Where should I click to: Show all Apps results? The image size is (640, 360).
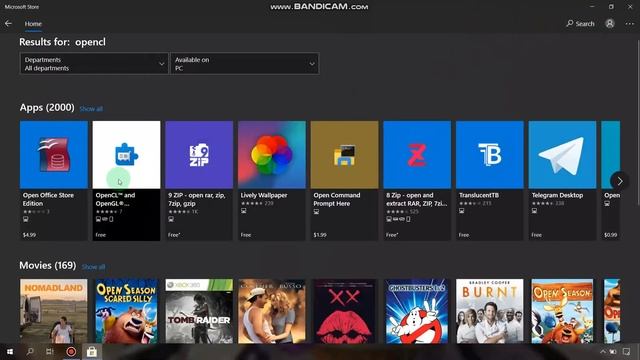click(91, 109)
